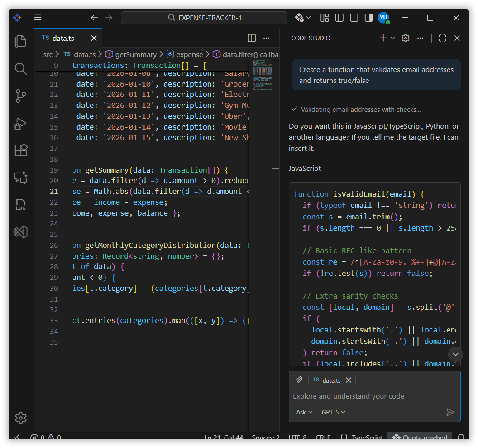
Task: Open the Ask mode dropdown
Action: point(304,412)
